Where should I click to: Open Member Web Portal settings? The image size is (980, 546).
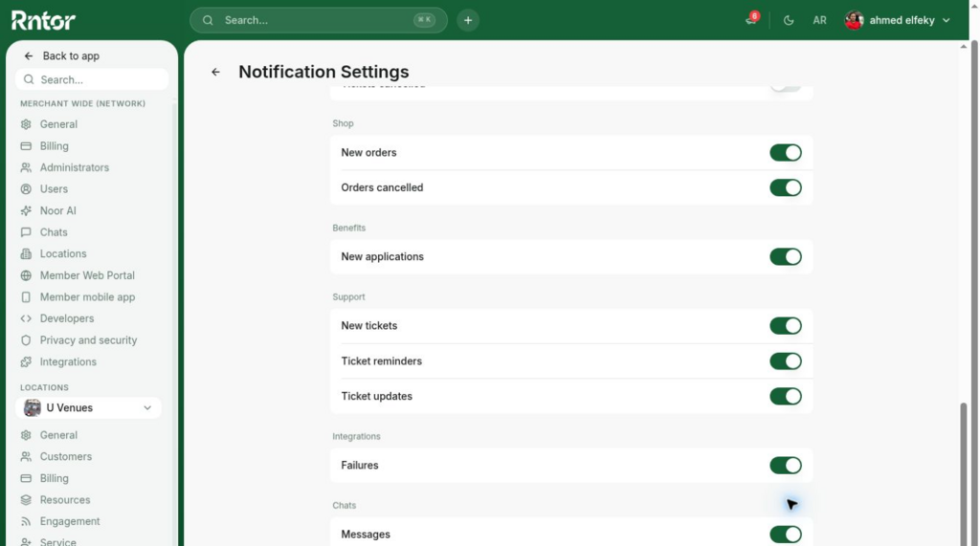tap(87, 275)
